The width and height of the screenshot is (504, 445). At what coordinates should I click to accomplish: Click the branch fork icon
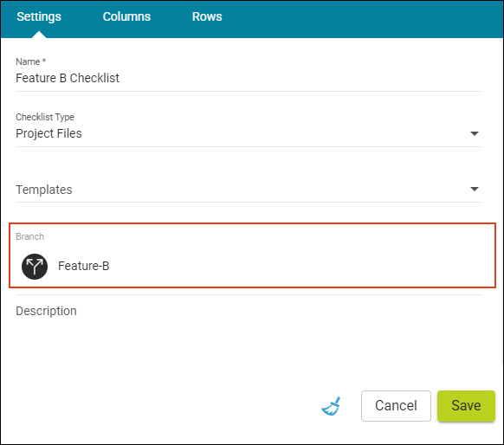pyautogui.click(x=35, y=267)
